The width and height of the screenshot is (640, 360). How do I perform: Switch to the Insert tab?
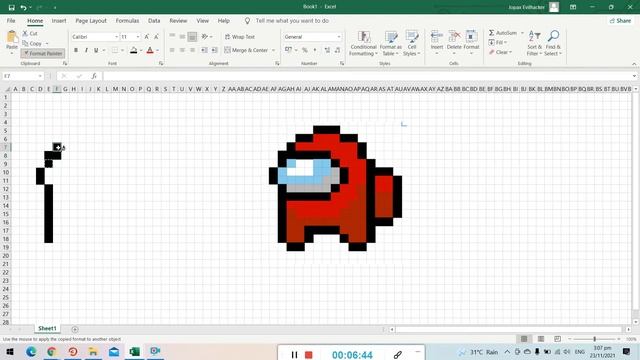point(59,20)
